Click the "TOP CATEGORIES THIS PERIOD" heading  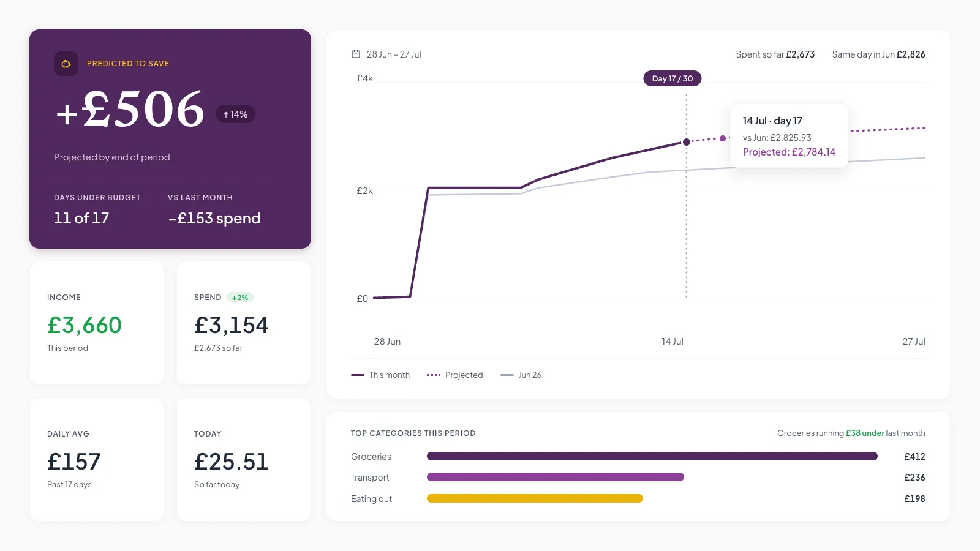pos(413,433)
